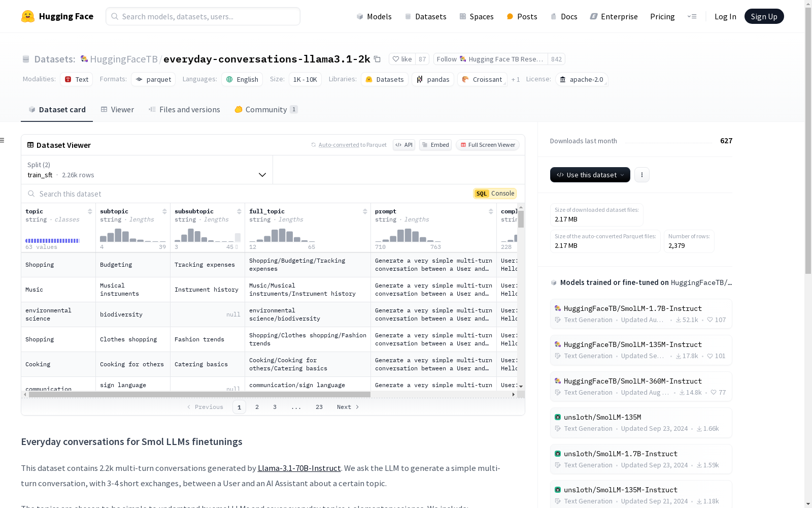
Task: Go to Datasets in top navigation
Action: (x=425, y=16)
